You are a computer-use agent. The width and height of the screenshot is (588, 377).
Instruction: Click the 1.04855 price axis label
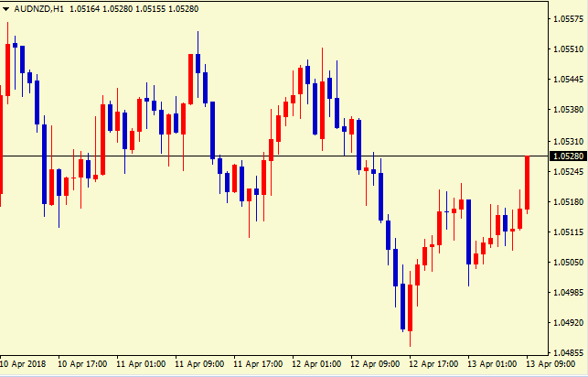[568, 352]
